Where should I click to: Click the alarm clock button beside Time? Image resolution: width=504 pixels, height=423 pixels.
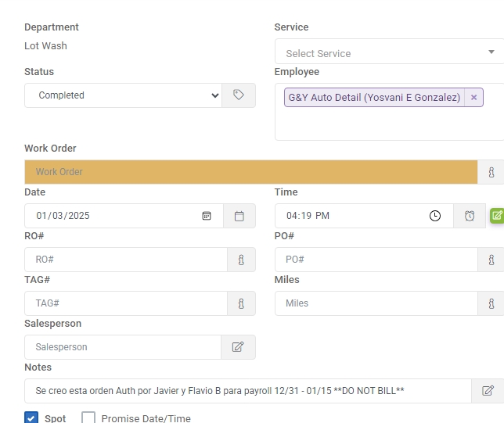coord(470,216)
